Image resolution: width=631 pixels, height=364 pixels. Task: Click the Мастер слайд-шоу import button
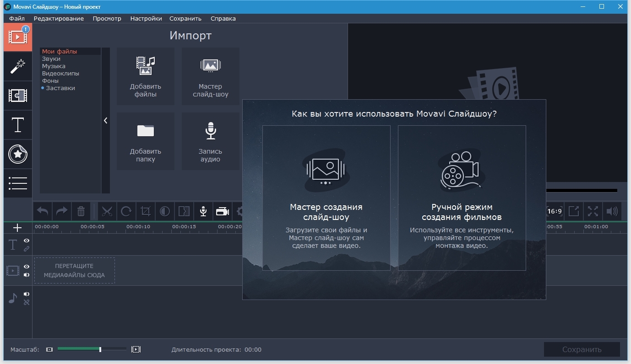click(x=211, y=76)
